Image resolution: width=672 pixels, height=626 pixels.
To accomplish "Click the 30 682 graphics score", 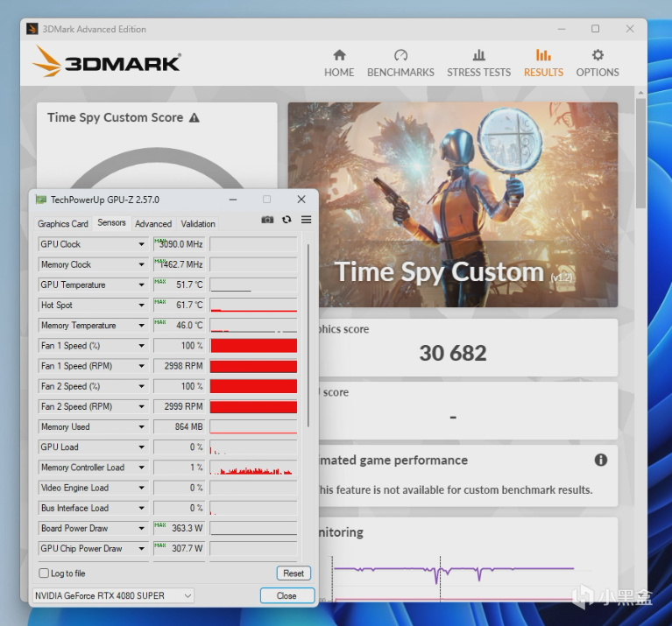I will [x=453, y=353].
